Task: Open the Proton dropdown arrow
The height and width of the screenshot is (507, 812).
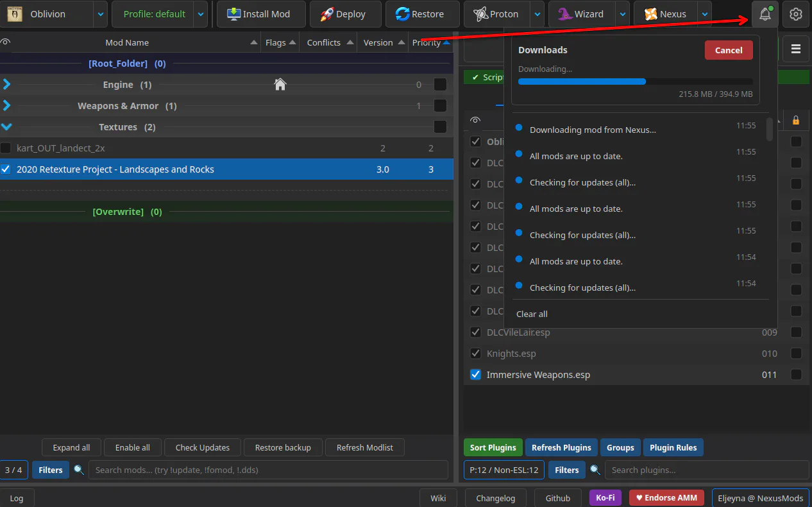Action: coord(537,14)
